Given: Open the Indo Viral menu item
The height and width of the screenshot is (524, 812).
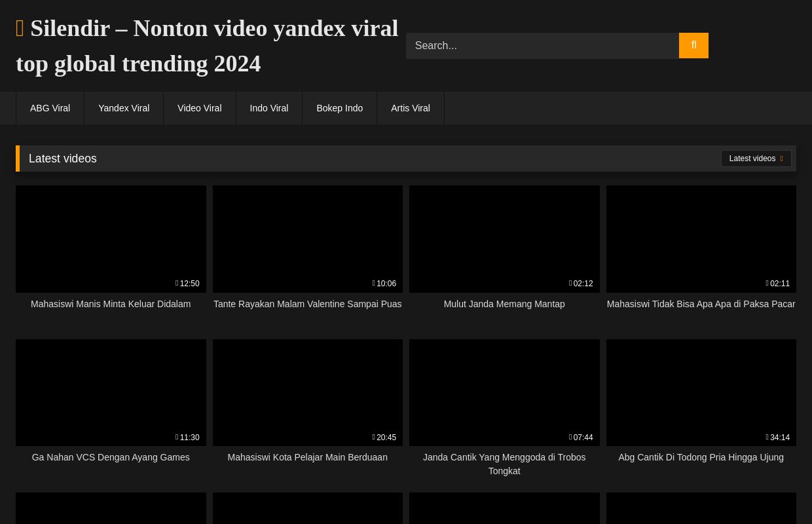Looking at the screenshot, I should [269, 108].
